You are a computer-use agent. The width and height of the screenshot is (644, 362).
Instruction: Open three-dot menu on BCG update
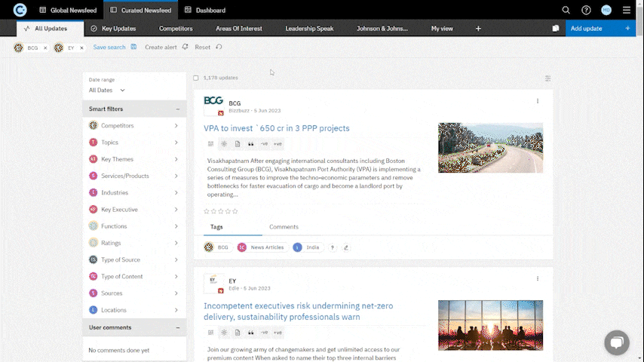pyautogui.click(x=538, y=101)
